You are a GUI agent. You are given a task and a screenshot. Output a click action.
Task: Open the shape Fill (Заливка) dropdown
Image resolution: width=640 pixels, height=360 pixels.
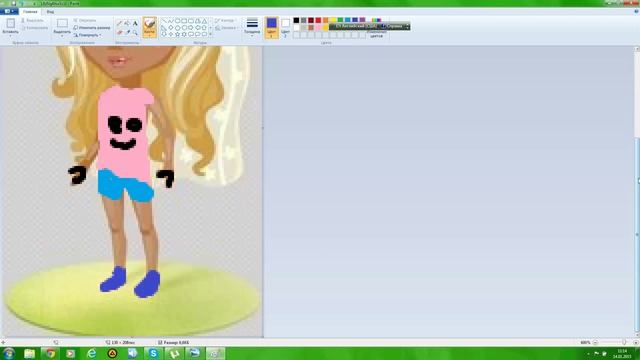(x=226, y=28)
